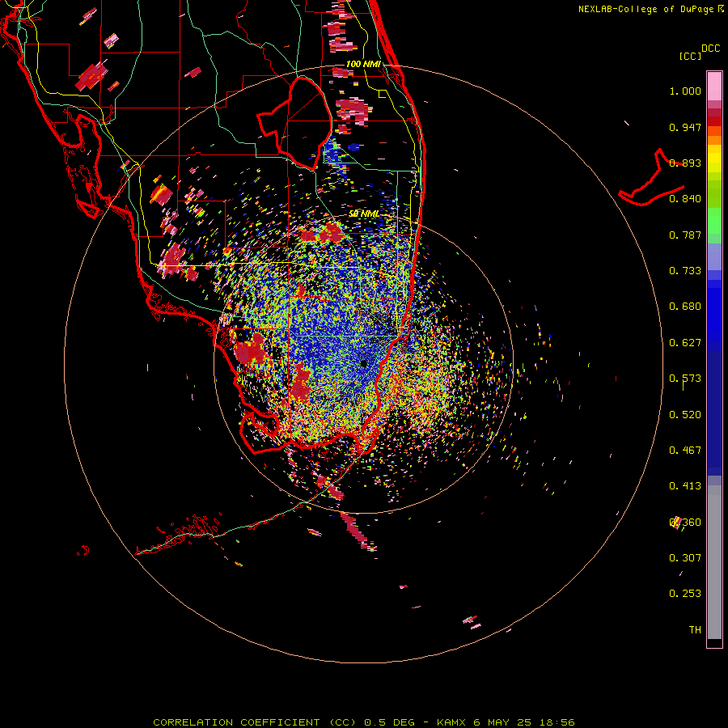Click the 0.787 scale value
This screenshot has height=728, width=728.
(685, 235)
